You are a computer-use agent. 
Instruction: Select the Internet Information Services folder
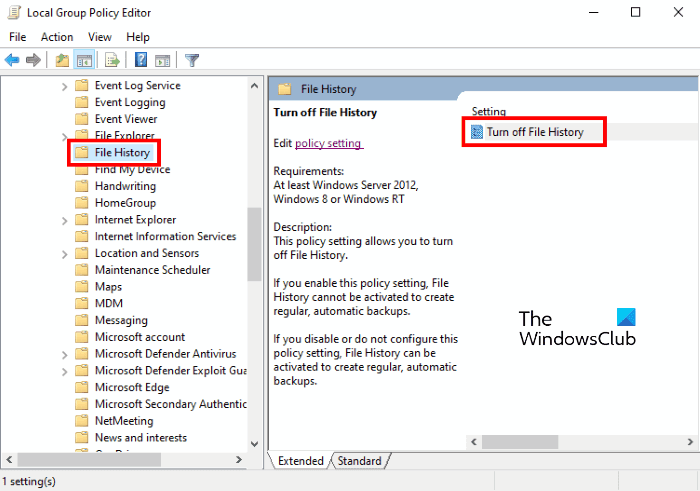[x=165, y=236]
